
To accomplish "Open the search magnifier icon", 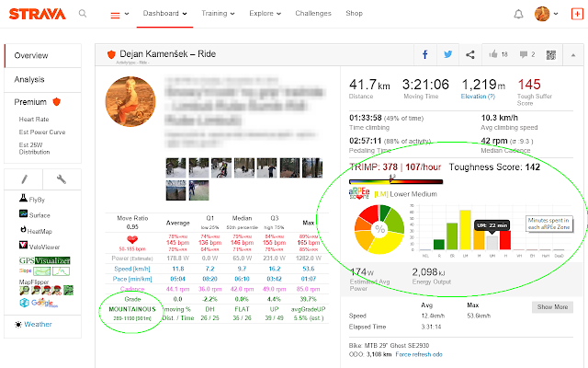I will tap(83, 14).
